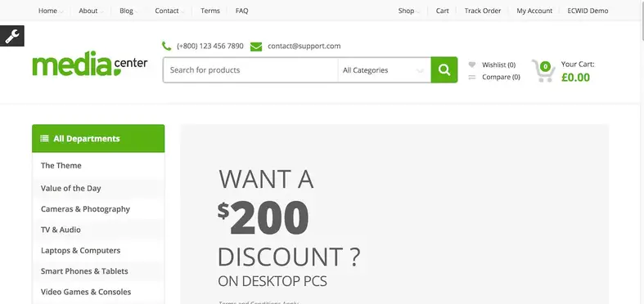Click the £0.00 cart total
Image resolution: width=644 pixels, height=304 pixels.
(575, 77)
